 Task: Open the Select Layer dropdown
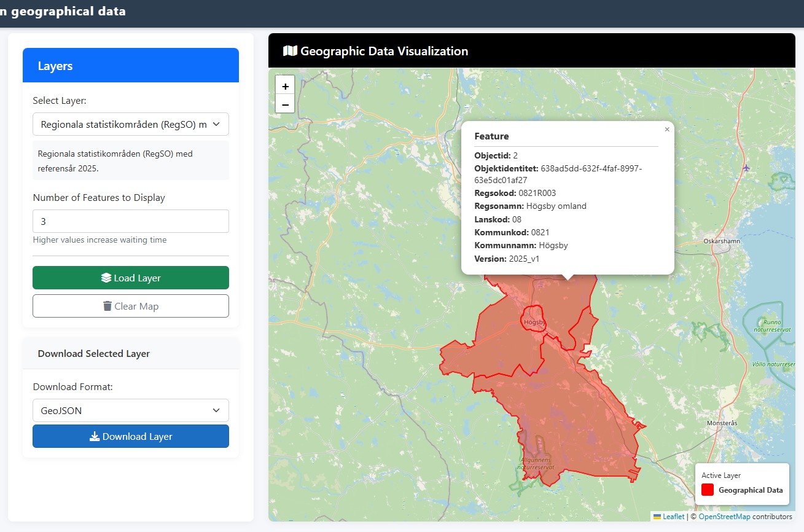coord(131,124)
